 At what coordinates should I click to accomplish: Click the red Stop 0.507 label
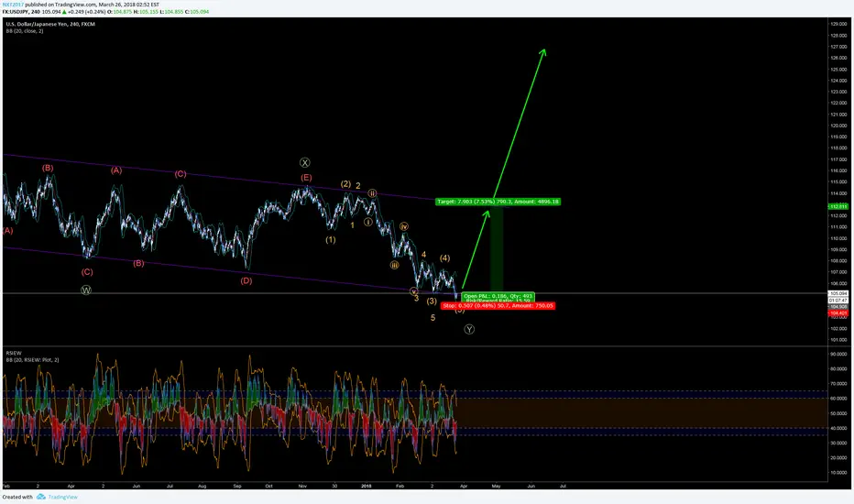pyautogui.click(x=498, y=306)
